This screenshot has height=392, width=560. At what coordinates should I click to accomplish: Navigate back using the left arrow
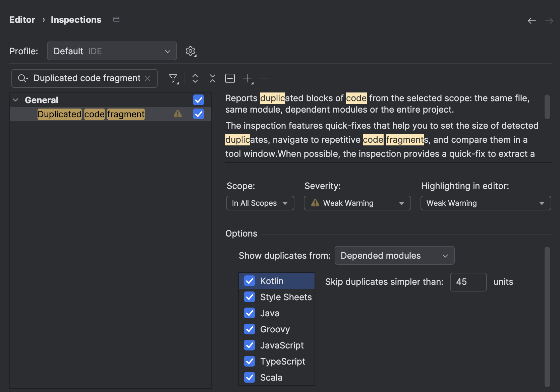(x=531, y=20)
